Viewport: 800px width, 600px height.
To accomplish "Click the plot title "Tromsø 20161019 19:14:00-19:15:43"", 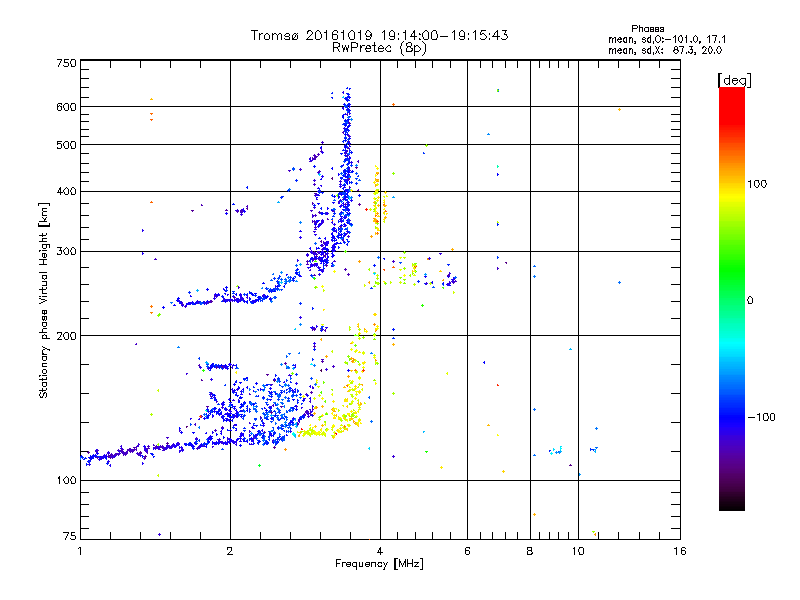I will tap(379, 35).
